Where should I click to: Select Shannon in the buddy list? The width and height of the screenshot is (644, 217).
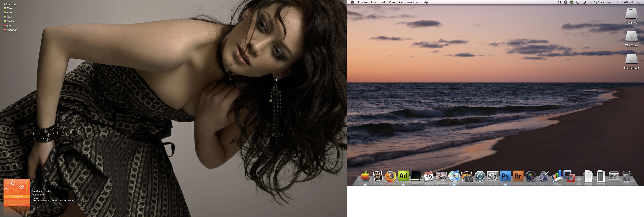(11, 30)
